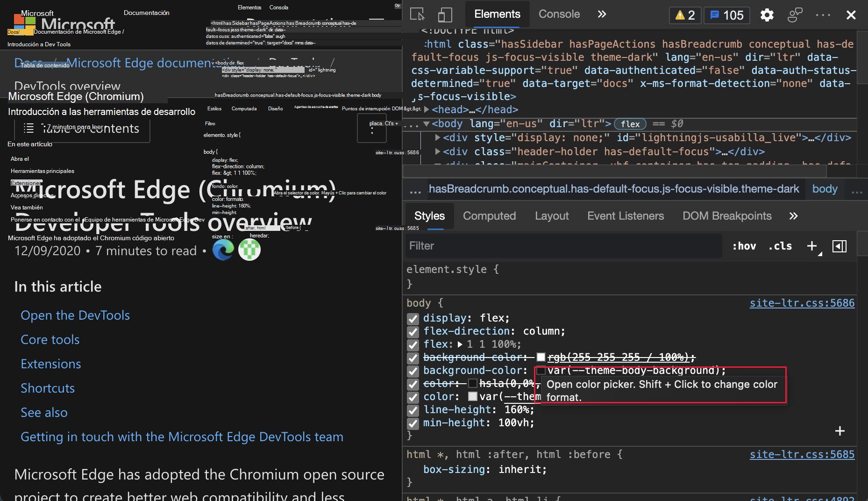Show more DevTools tabs chevron next to Console
Screen dimensions: 868x501
point(602,14)
